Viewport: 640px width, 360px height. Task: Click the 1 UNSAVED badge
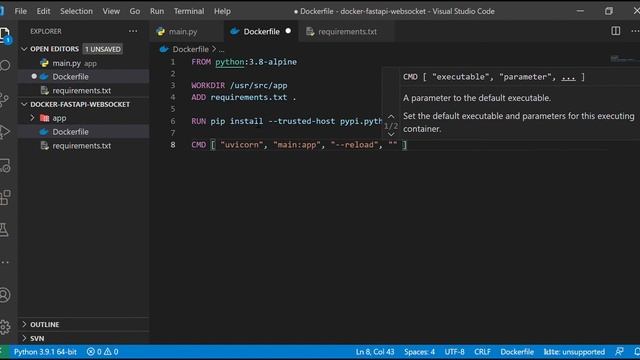[102, 49]
